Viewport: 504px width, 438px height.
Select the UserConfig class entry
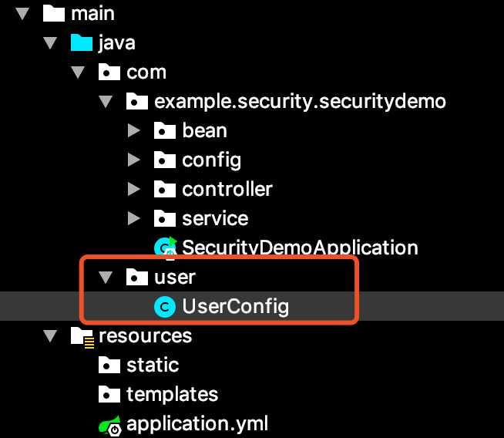235,306
